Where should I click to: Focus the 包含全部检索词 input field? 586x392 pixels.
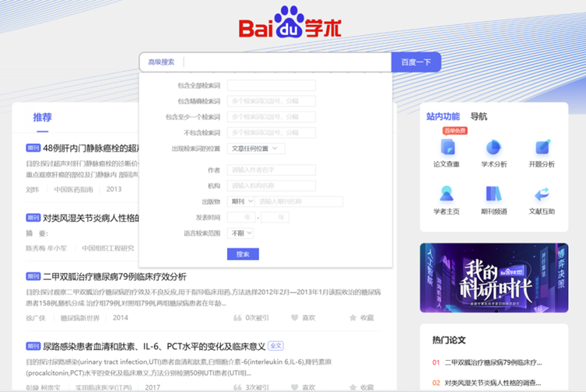(272, 86)
